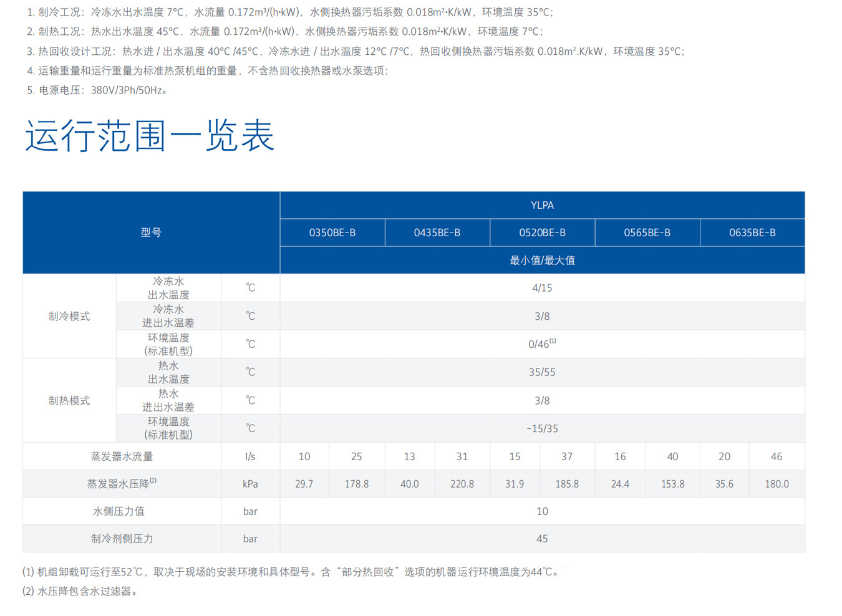Select footnote (2) 水压降包含水过滤器
The image size is (842, 616).
coord(80,591)
